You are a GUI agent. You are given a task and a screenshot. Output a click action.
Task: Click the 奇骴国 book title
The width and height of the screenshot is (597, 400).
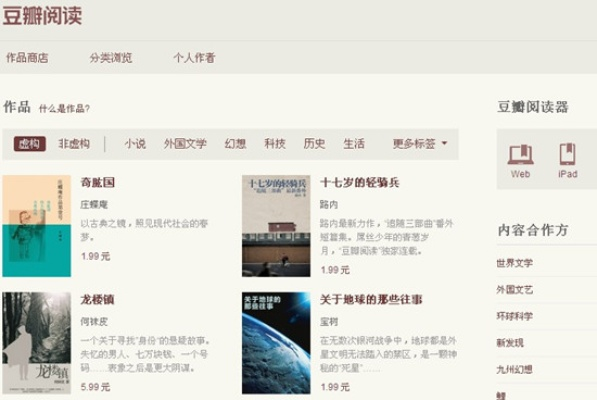(97, 183)
